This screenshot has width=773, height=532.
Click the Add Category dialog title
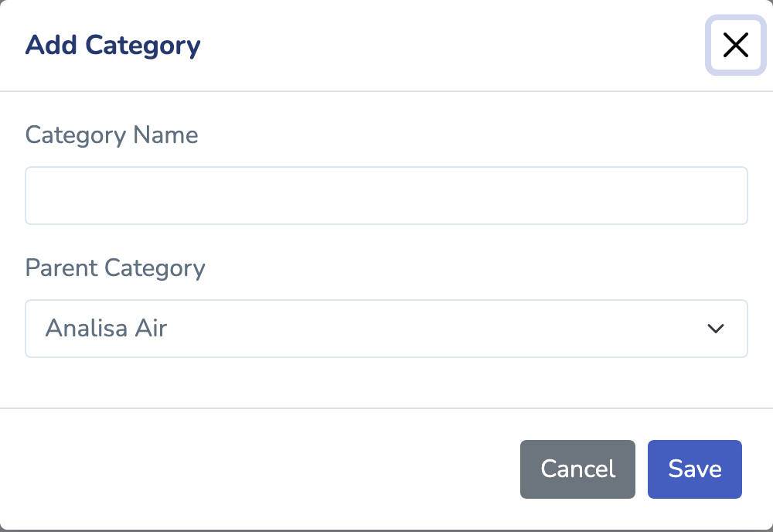coord(113,46)
